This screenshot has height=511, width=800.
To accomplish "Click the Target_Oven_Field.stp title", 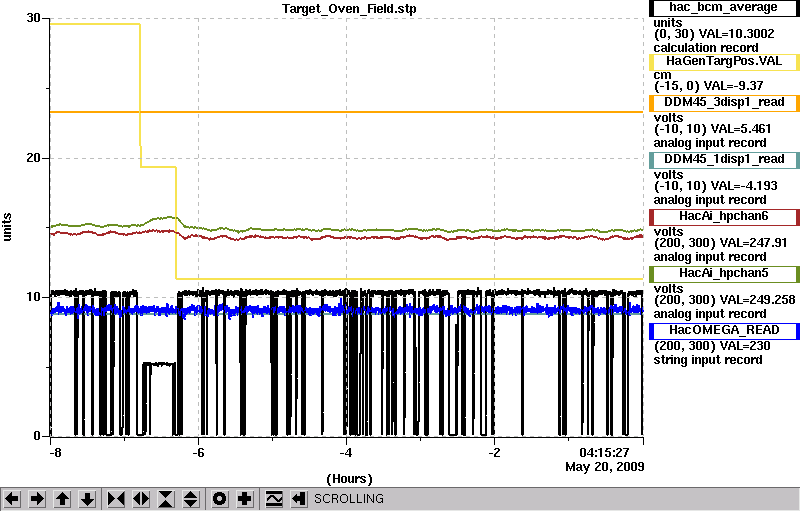I will click(x=349, y=9).
